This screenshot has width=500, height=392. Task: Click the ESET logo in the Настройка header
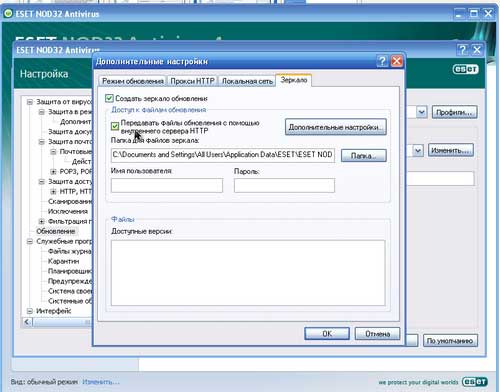pos(466,69)
